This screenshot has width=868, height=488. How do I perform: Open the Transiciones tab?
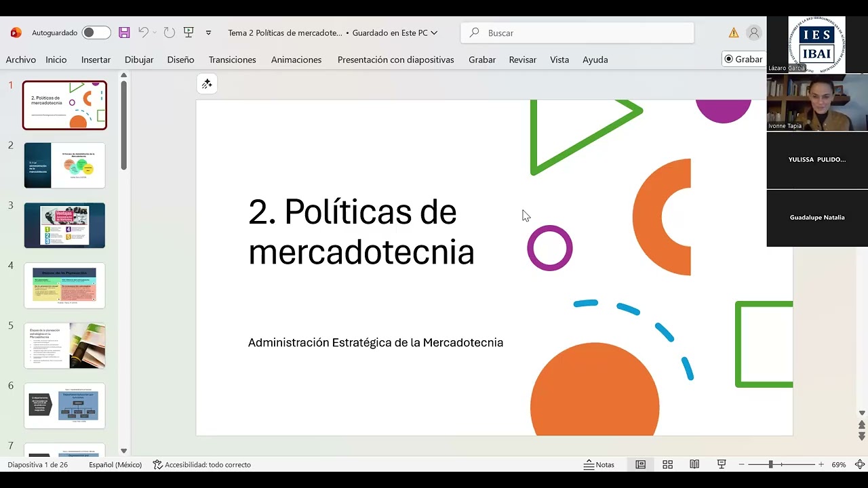(233, 60)
